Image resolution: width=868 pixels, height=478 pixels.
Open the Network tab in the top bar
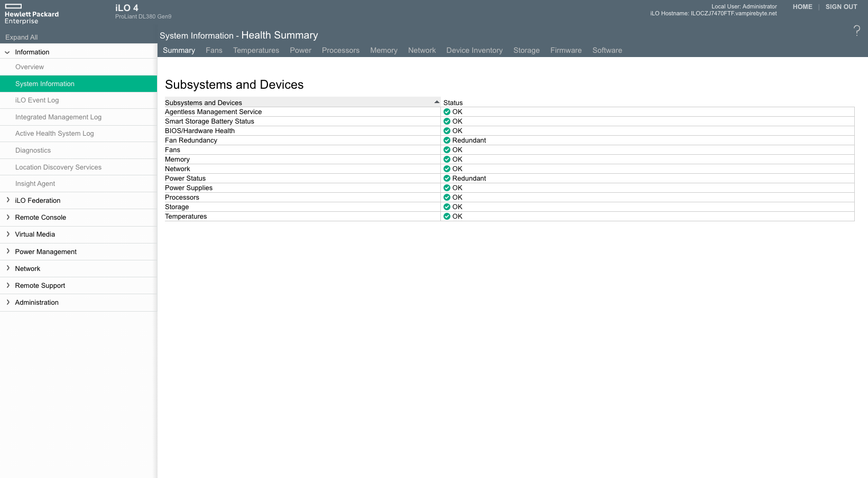pos(422,50)
